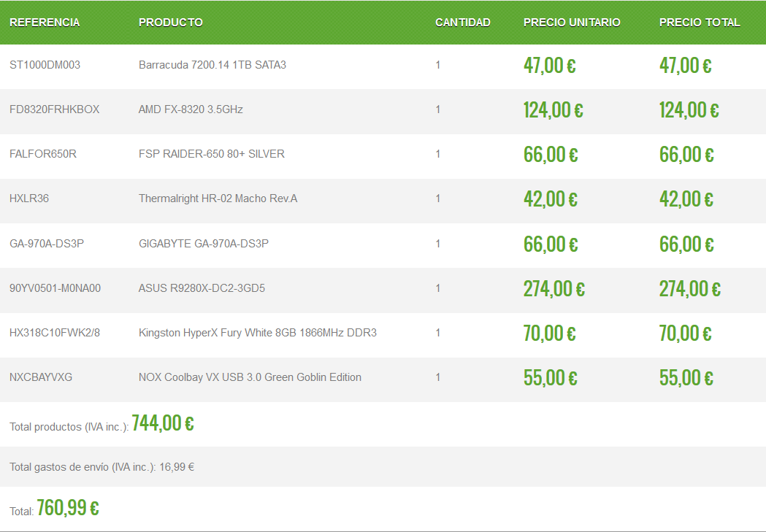Click the final Total label
The height and width of the screenshot is (532, 766).
tap(21, 512)
